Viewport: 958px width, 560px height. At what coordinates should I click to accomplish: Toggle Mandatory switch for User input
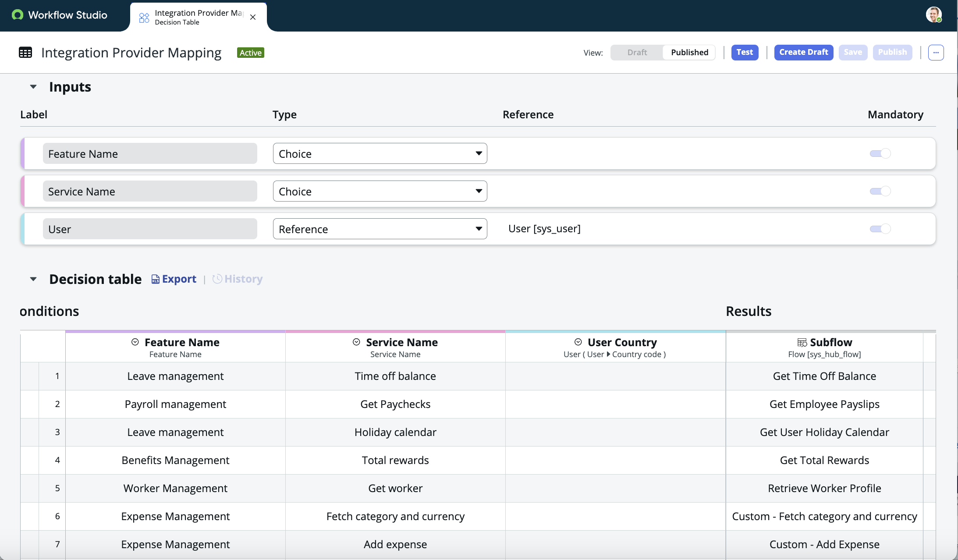tap(880, 229)
